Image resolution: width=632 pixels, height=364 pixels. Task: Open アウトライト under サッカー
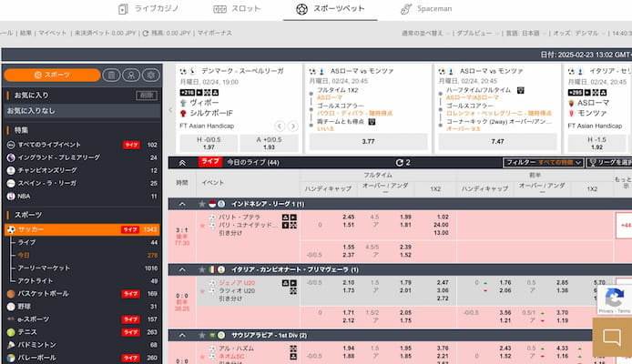(36, 281)
